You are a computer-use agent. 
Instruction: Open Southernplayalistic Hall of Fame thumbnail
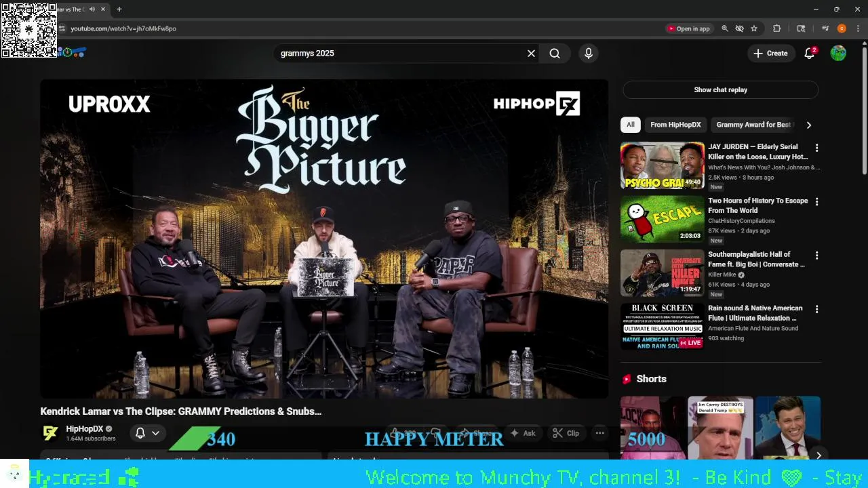(x=663, y=272)
